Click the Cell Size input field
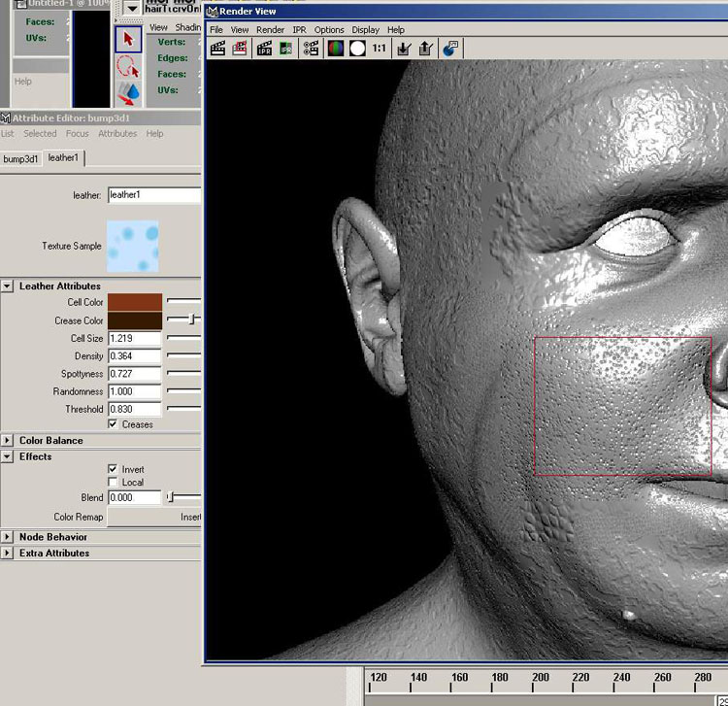Screen dimensions: 728x706 tap(135, 339)
